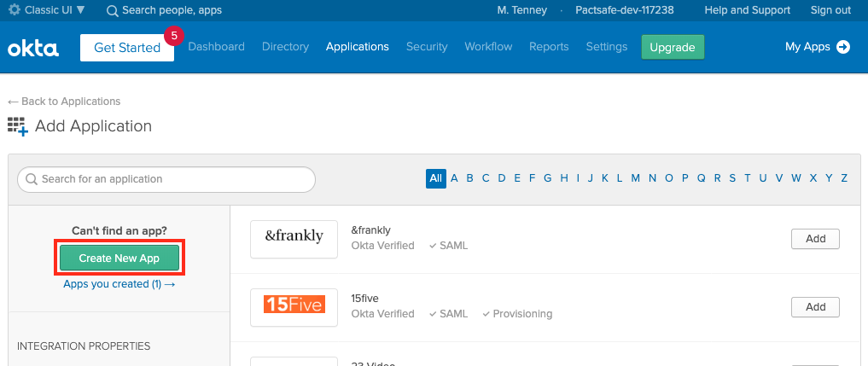Click the &frankly app logo thumbnail
The width and height of the screenshot is (868, 366).
tap(294, 239)
